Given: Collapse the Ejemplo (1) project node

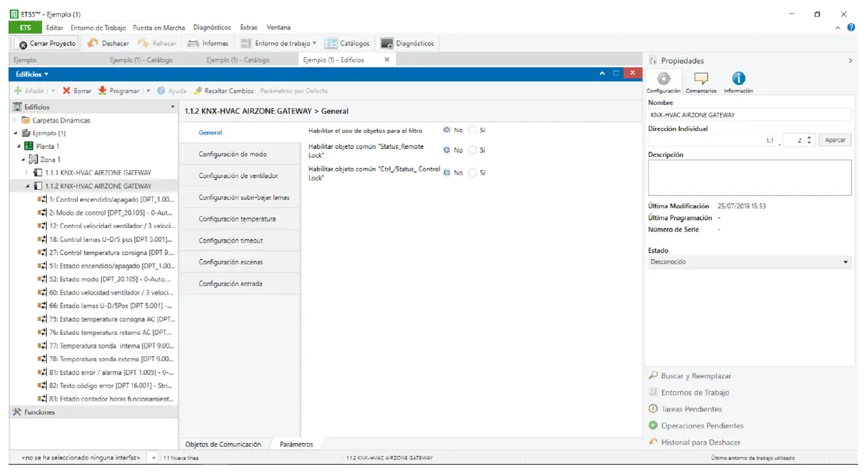Looking at the screenshot, I should [x=15, y=133].
